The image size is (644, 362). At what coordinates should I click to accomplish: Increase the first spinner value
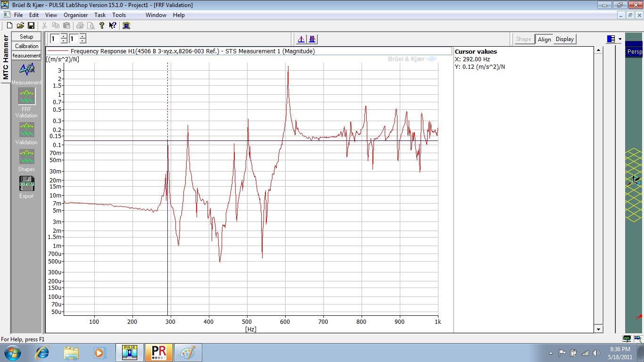click(64, 36)
